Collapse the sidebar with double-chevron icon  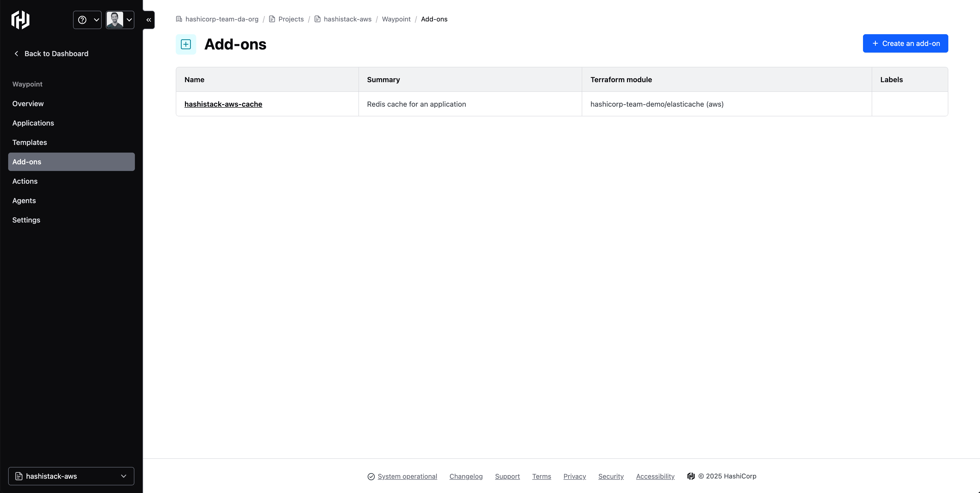tap(149, 20)
